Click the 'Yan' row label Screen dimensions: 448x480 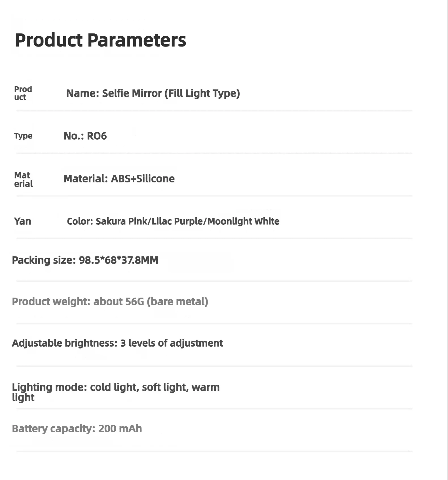[22, 221]
